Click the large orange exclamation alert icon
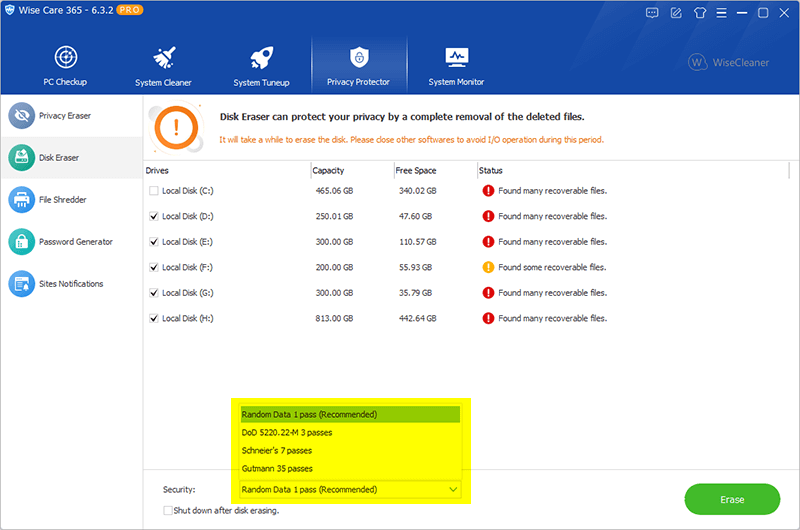Image resolution: width=800 pixels, height=530 pixels. pos(176,128)
